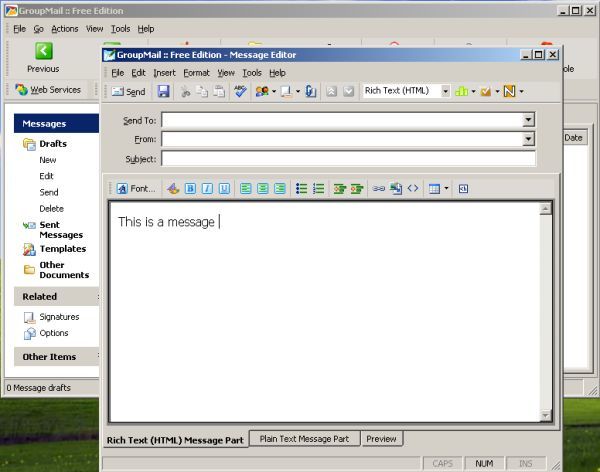Click Previous button in main window
This screenshot has height=472, width=600.
[x=43, y=57]
